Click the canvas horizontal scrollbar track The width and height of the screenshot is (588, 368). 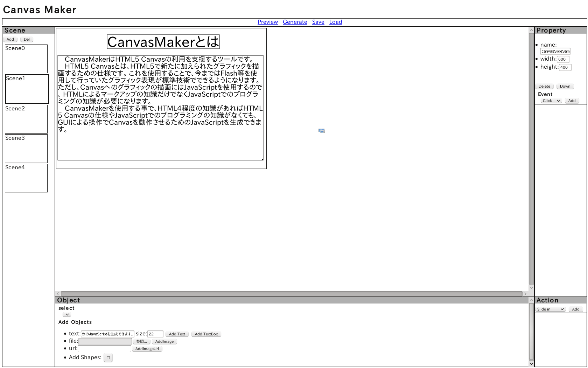pyautogui.click(x=292, y=294)
